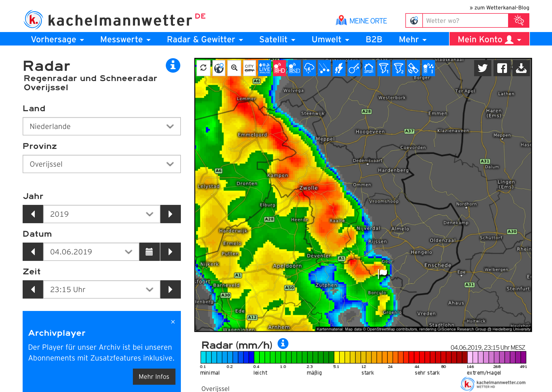The image size is (552, 392).
Task: Close the Archivplayer banner
Action: [173, 322]
